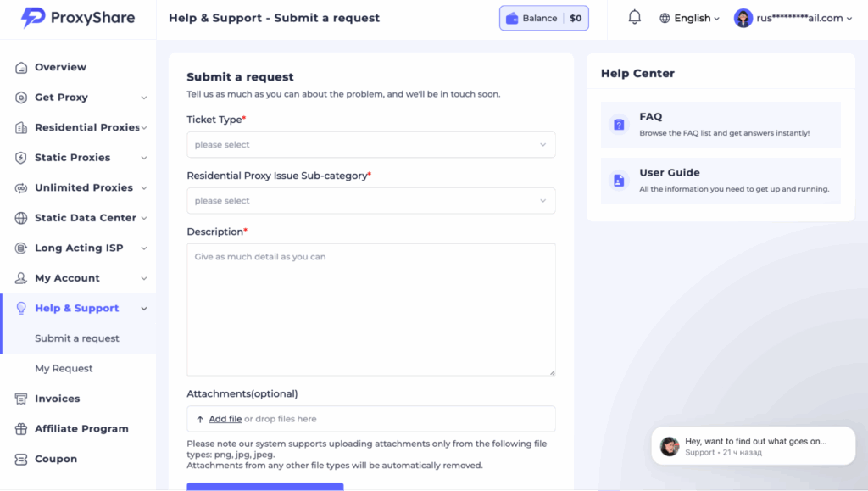The width and height of the screenshot is (868, 491).
Task: Click the Description textarea resize handle
Action: [x=552, y=372]
